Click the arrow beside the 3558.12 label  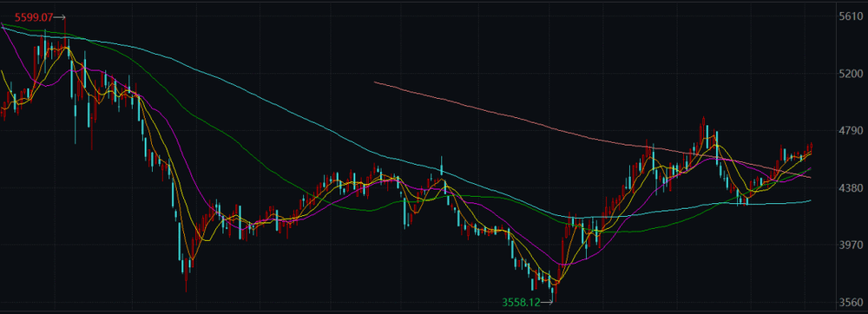pyautogui.click(x=546, y=302)
